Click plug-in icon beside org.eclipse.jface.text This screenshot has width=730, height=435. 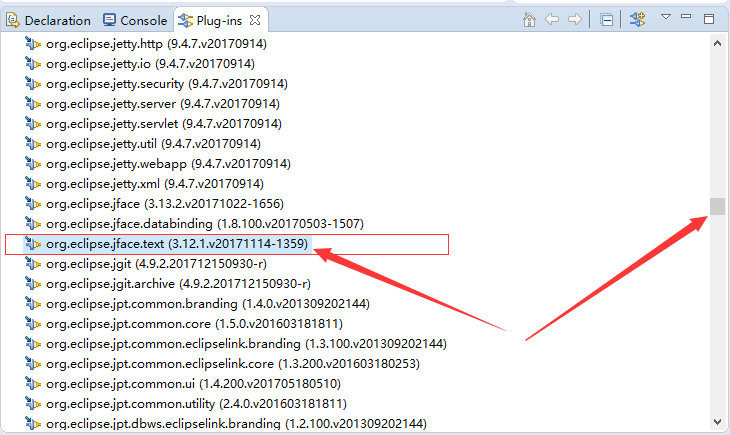pos(33,244)
